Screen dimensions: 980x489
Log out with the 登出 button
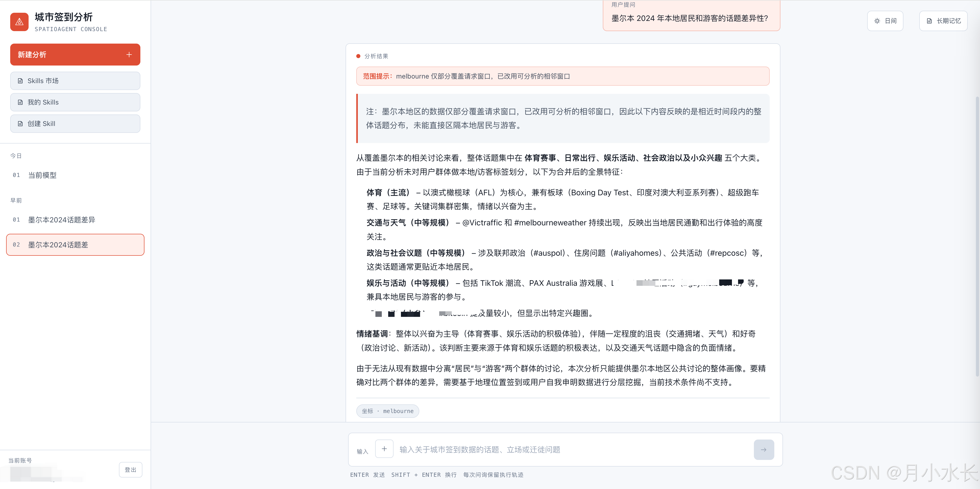tap(130, 470)
